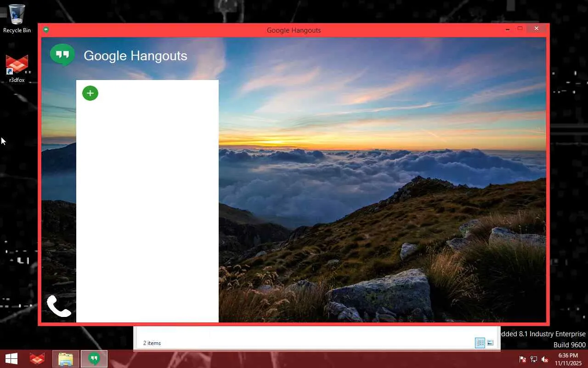The width and height of the screenshot is (588, 368).
Task: Open the taskbar clock showing 6:36 PM
Action: point(568,359)
